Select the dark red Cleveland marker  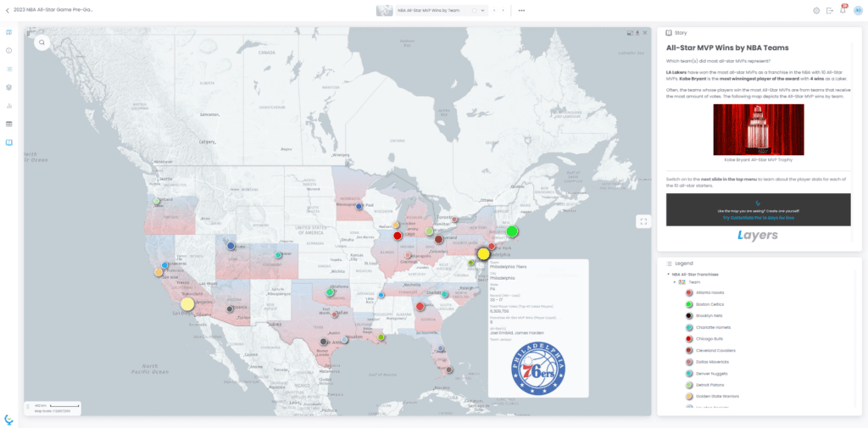tap(438, 240)
